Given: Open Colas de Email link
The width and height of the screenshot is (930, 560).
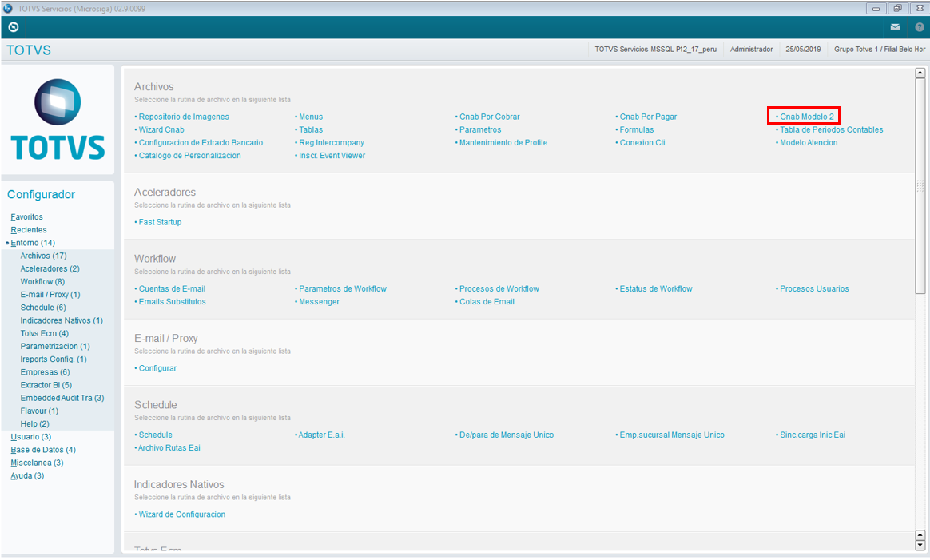Looking at the screenshot, I should (x=487, y=302).
